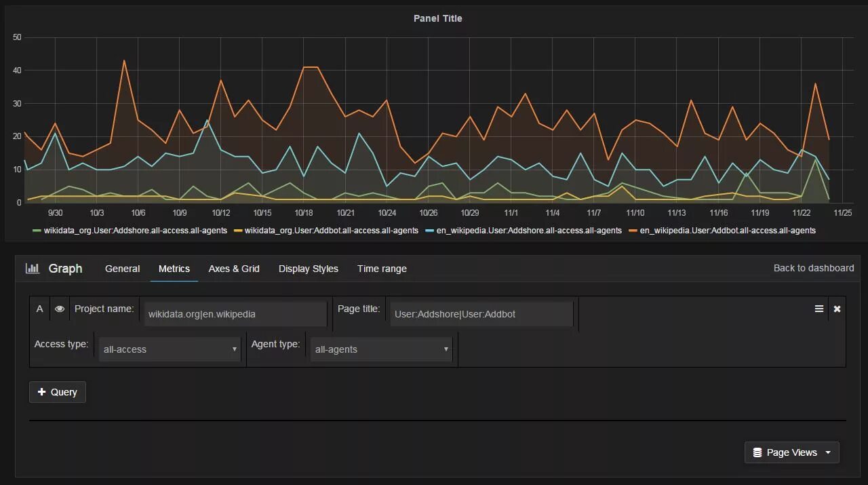Switch to the Metrics tab
This screenshot has height=485, width=868.
point(174,269)
